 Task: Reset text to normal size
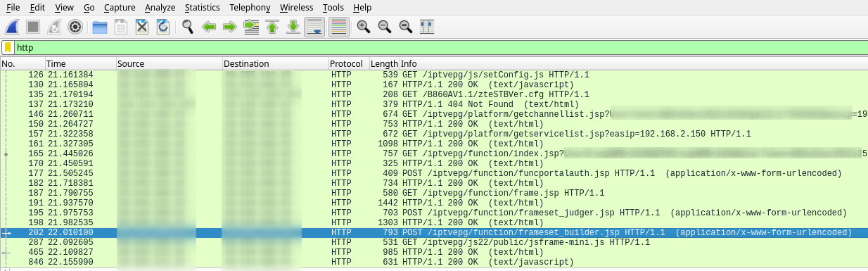point(406,27)
